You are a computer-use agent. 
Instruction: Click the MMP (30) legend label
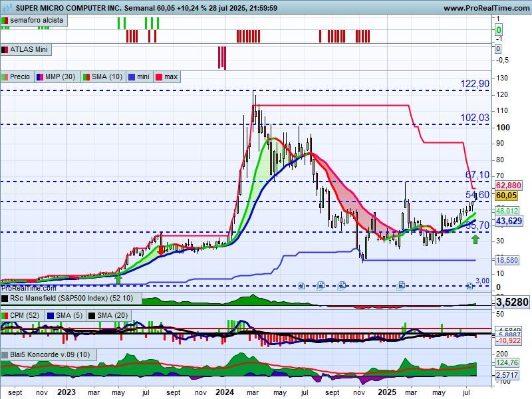pos(60,76)
